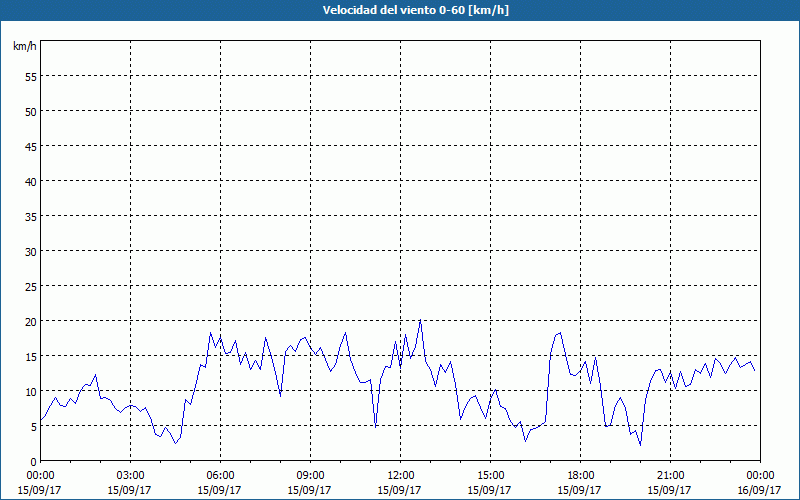Viewport: 800px width, 500px height.
Task: Click the chart title 'Velocidad del viento 0-60 [km/h]'
Action: 416,10
